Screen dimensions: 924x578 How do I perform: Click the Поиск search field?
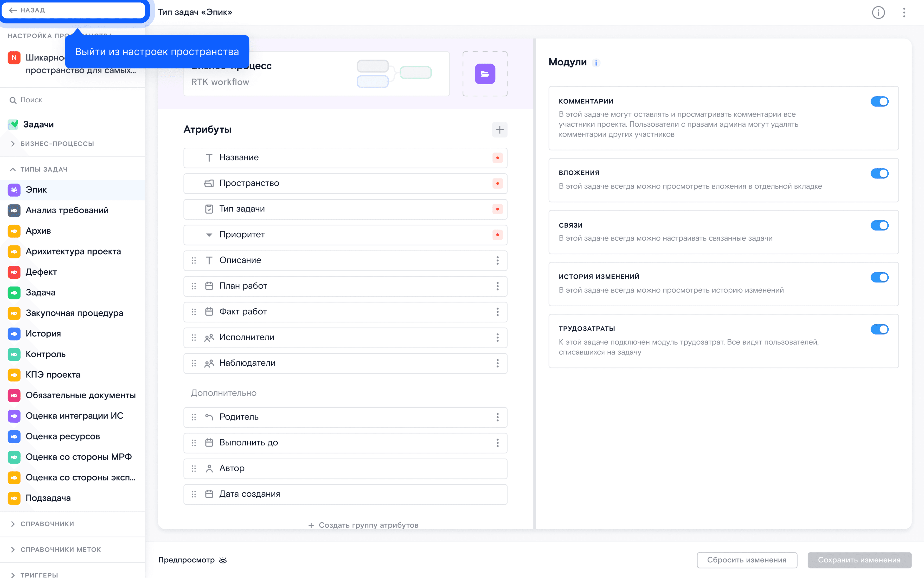click(x=72, y=100)
